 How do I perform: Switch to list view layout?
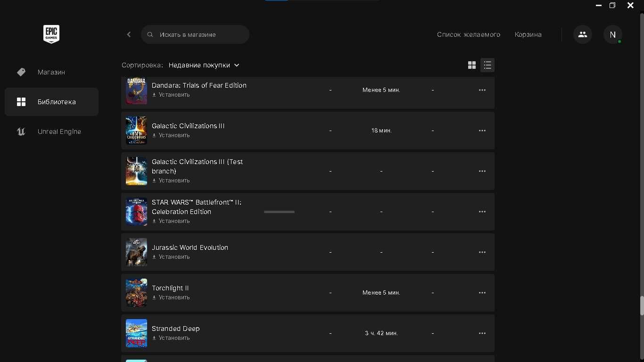tap(487, 65)
